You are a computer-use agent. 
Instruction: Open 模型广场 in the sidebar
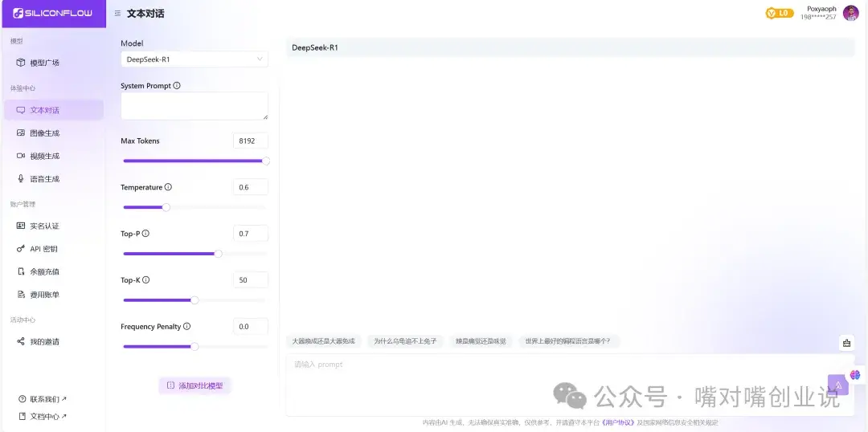pyautogui.click(x=54, y=63)
